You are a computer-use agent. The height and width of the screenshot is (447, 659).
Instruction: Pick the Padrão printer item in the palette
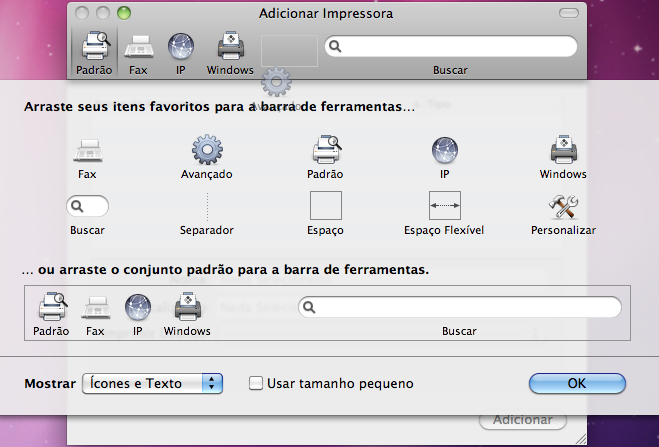tap(325, 157)
